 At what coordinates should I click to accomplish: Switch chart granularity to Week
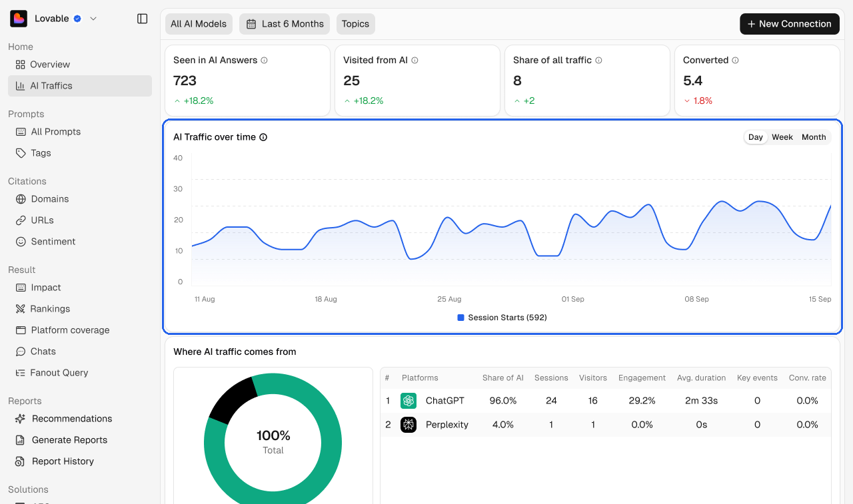tap(782, 137)
